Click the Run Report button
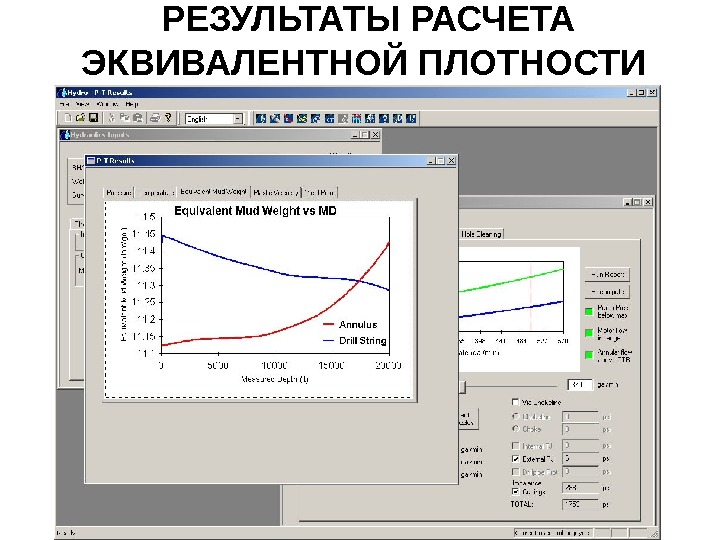 click(x=607, y=275)
